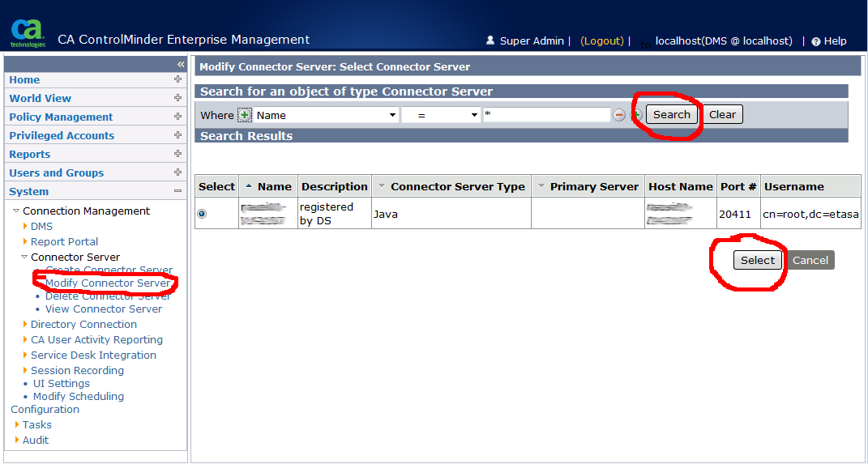Viewport: 868px width, 464px height.
Task: Open Create Connector Server task
Action: 109,270
